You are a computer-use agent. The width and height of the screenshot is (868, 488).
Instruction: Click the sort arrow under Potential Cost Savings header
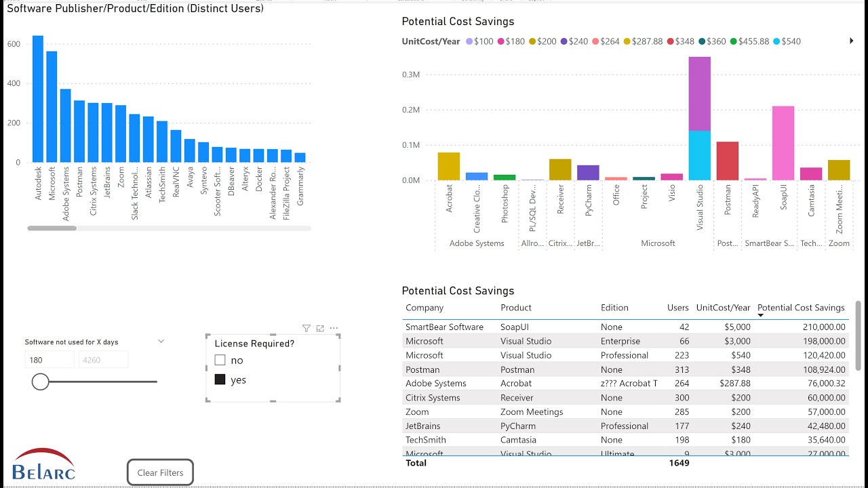click(761, 315)
